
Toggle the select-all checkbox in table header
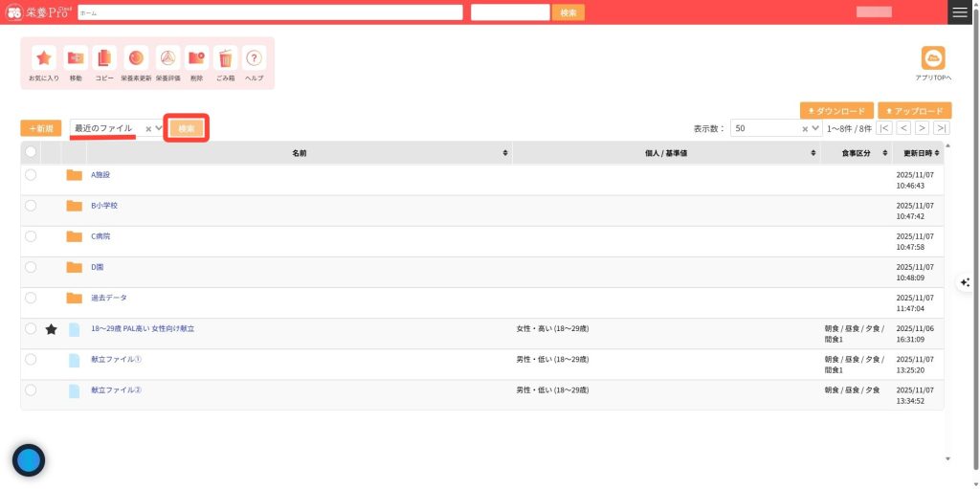[x=31, y=152]
